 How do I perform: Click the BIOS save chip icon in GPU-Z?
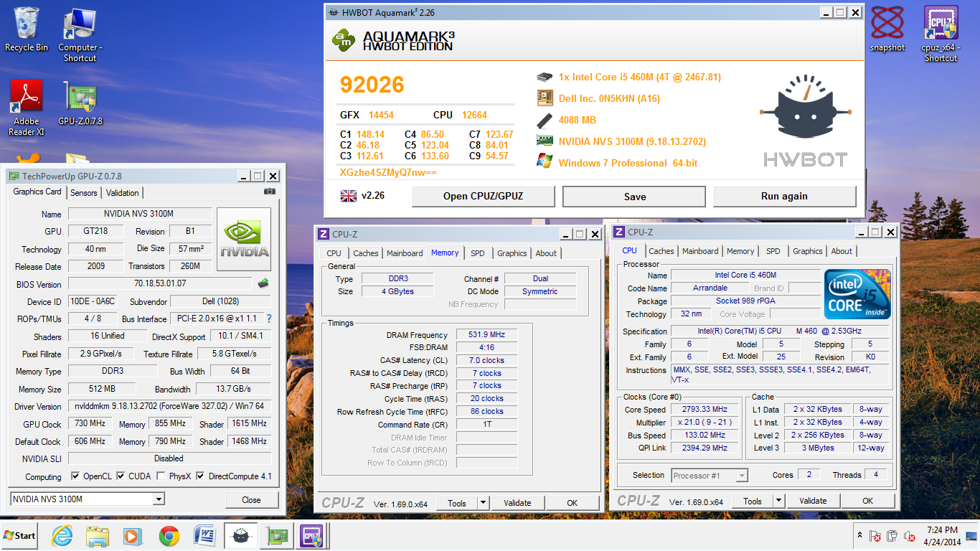pyautogui.click(x=263, y=283)
